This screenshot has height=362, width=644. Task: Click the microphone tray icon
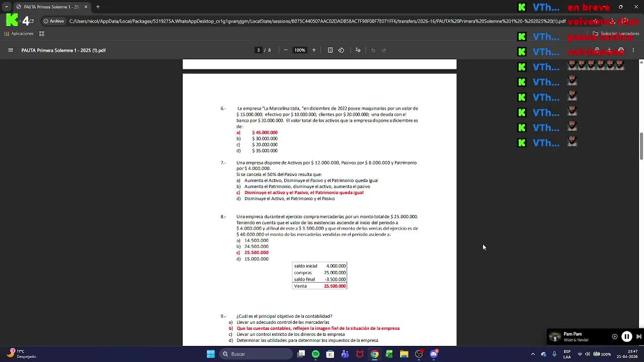click(554, 354)
